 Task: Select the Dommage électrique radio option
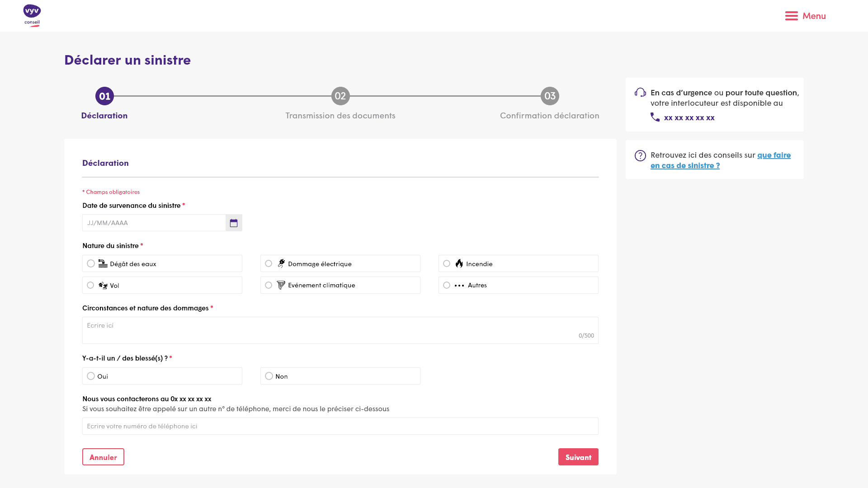coord(269,263)
